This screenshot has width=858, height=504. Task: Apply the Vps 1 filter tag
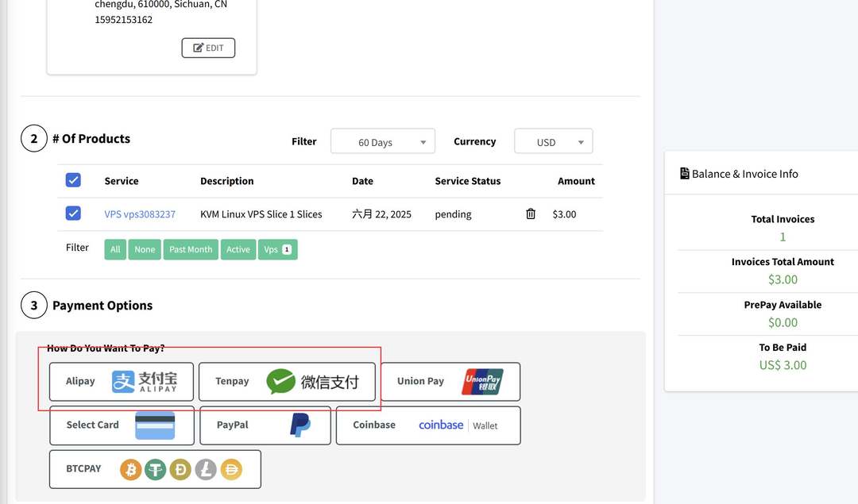pyautogui.click(x=277, y=249)
